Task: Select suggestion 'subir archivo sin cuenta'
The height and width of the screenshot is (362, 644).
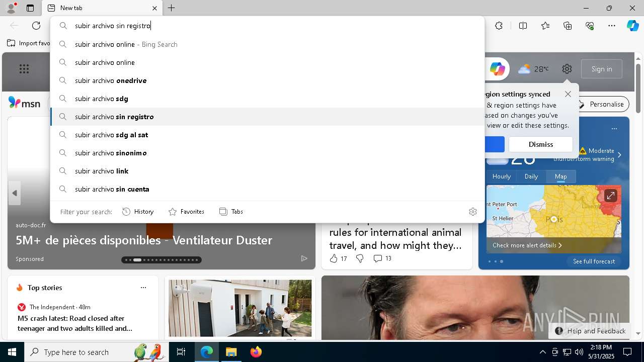Action: (x=267, y=189)
